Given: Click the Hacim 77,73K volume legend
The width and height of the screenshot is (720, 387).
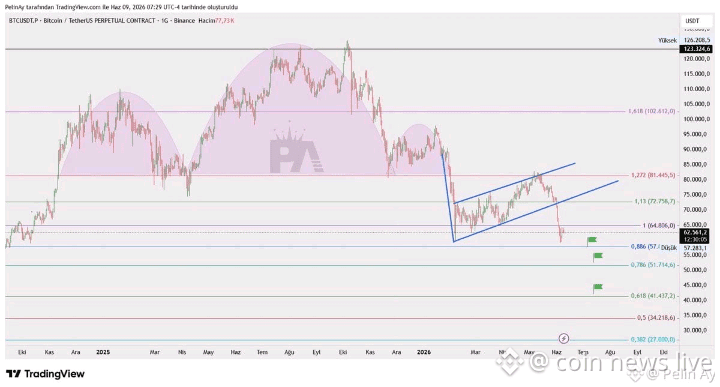Looking at the screenshot, I should pyautogui.click(x=216, y=21).
